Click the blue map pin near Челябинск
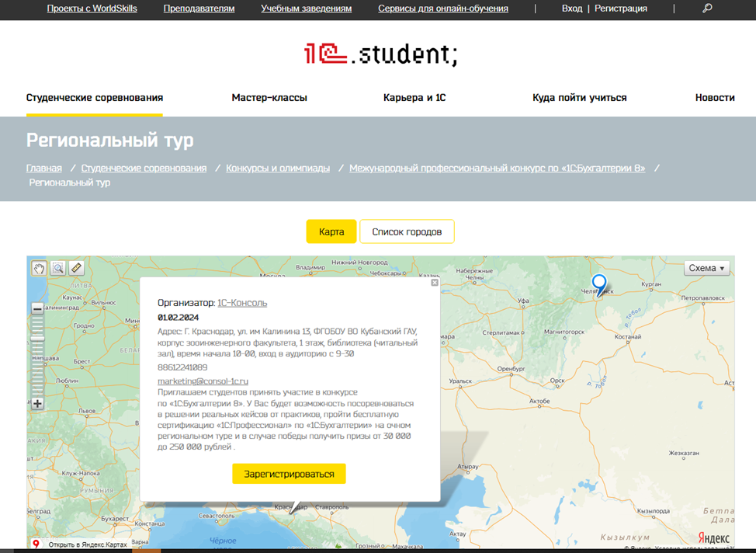Viewport: 756px width, 553px height. 598,285
